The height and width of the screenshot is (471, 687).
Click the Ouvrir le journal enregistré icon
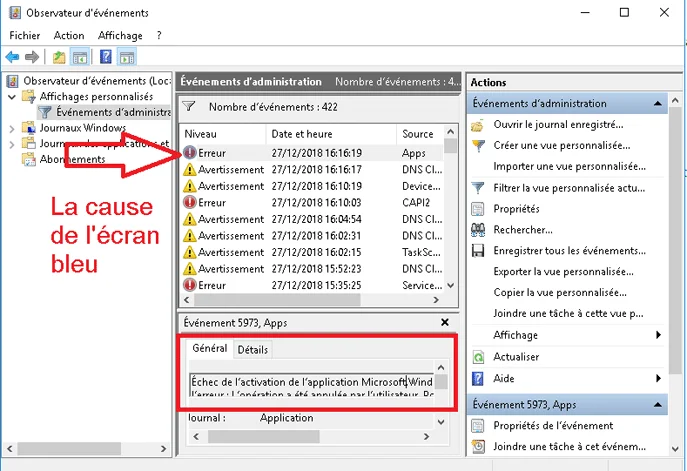click(x=478, y=125)
